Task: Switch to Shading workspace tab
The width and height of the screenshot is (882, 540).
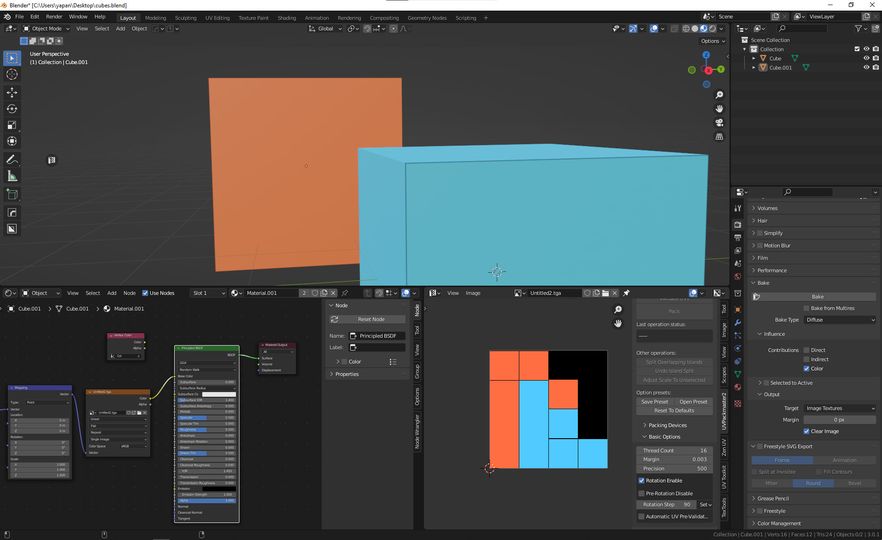Action: 286,18
